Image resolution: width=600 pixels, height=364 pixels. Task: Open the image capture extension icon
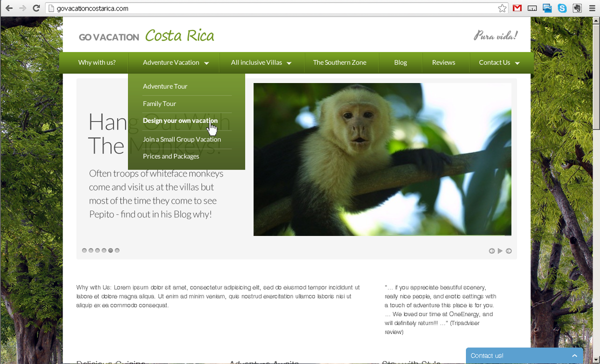tap(547, 7)
